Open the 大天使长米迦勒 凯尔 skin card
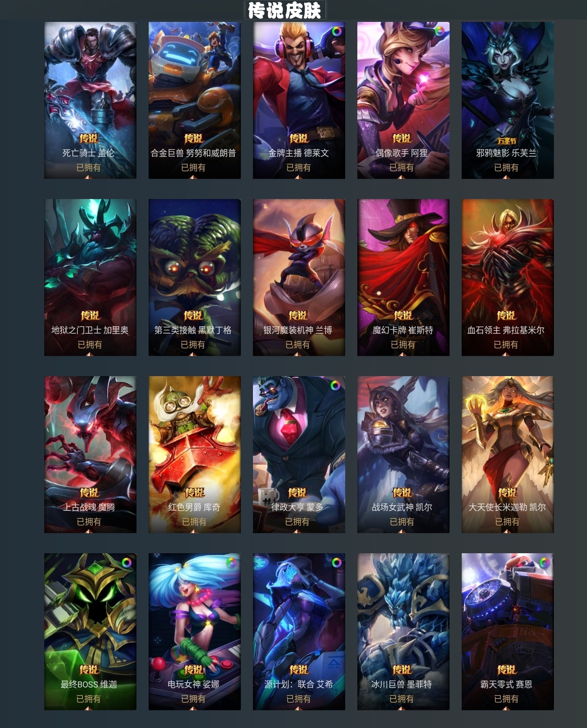587x728 pixels. tap(508, 454)
